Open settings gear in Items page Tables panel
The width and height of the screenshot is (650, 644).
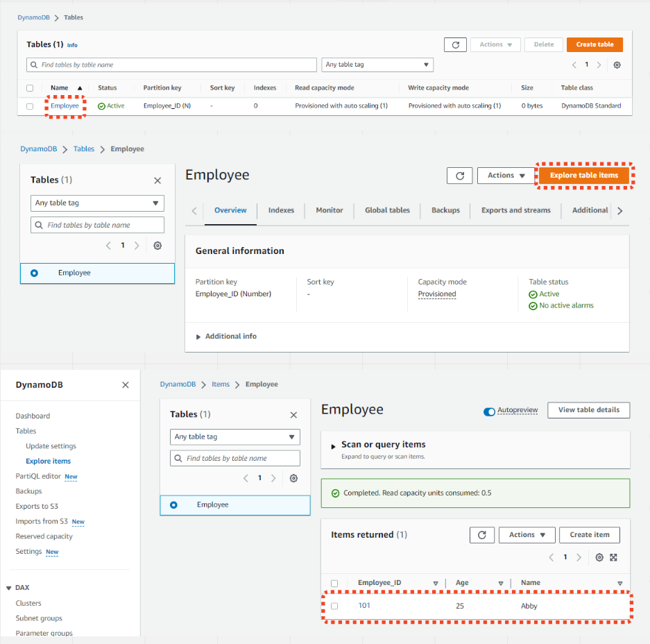pyautogui.click(x=293, y=478)
